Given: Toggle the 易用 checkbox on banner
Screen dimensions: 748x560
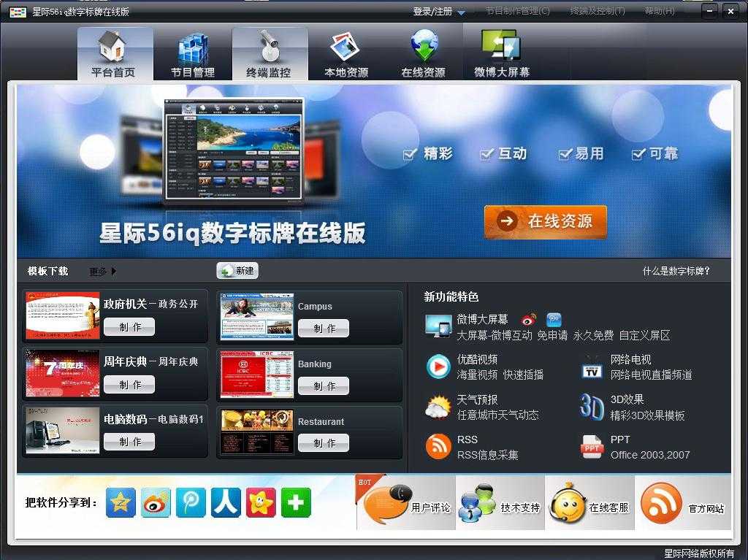Looking at the screenshot, I should [x=565, y=155].
